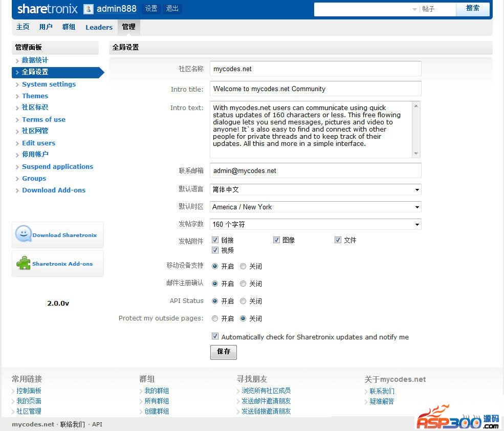Open the 默认时区 dropdown

315,207
